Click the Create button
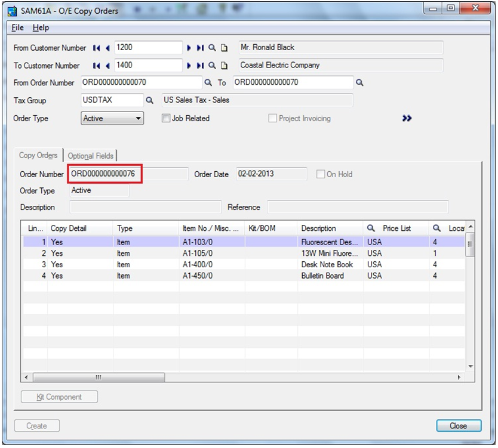Screen dimensions: 498x448 click(x=37, y=426)
